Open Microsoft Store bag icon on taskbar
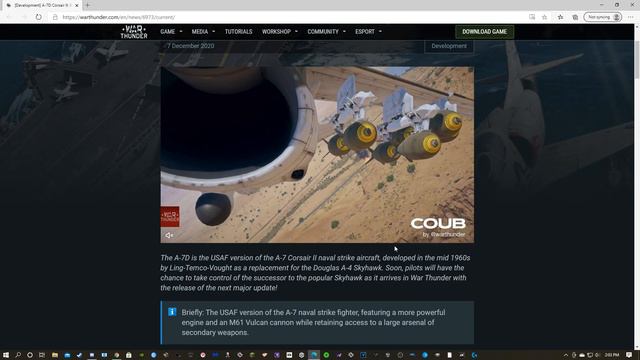This screenshot has width=640, height=360. (129, 355)
